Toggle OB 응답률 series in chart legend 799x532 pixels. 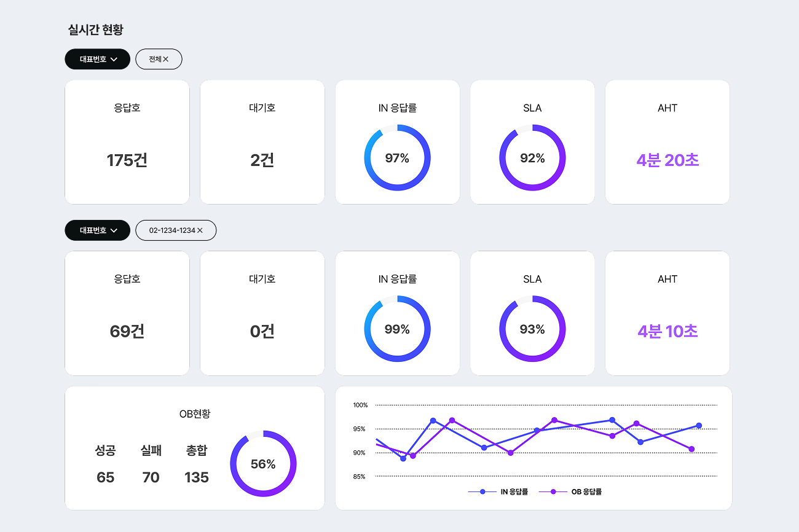570,492
